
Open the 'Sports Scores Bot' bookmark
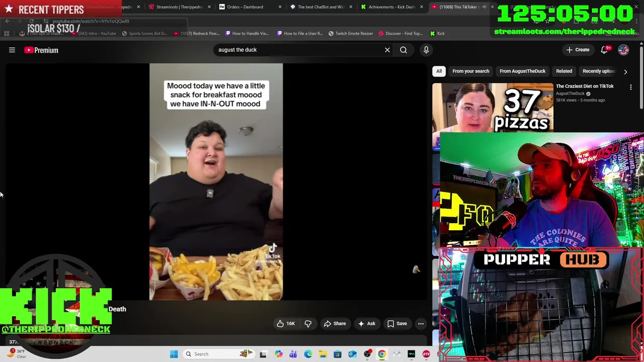tap(144, 34)
